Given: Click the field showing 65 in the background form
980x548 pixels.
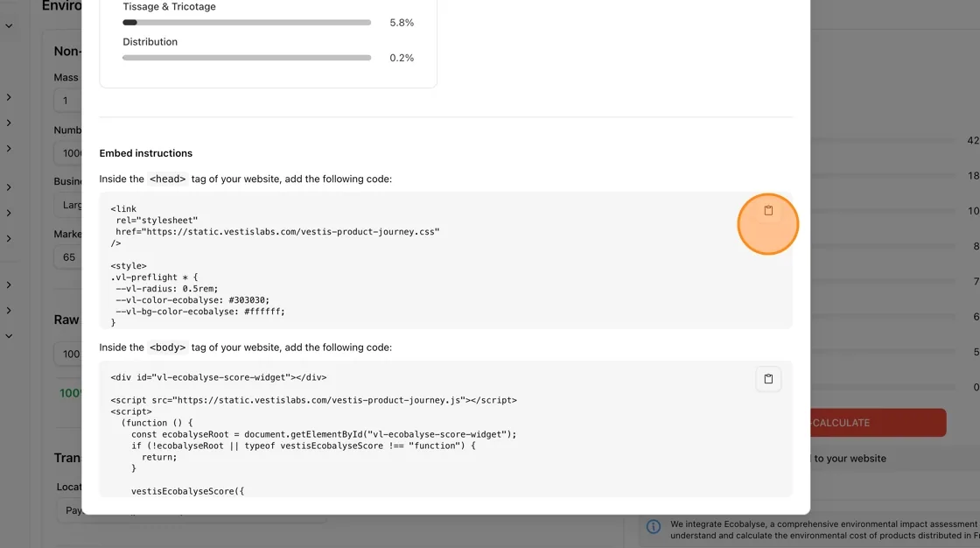Looking at the screenshot, I should point(67,257).
